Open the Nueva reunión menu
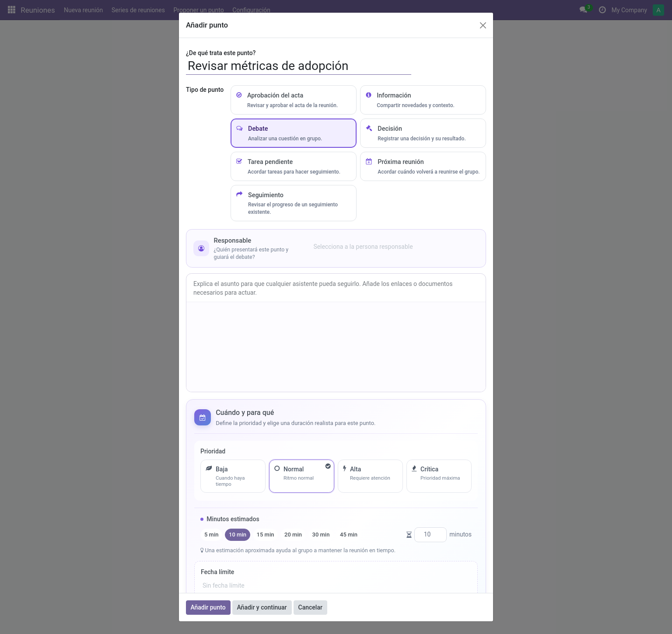This screenshot has height=634, width=672. [84, 10]
